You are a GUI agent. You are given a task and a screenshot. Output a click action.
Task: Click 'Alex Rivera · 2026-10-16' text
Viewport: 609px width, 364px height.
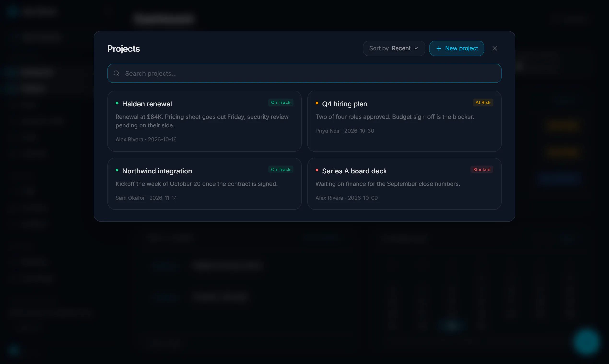[146, 139]
